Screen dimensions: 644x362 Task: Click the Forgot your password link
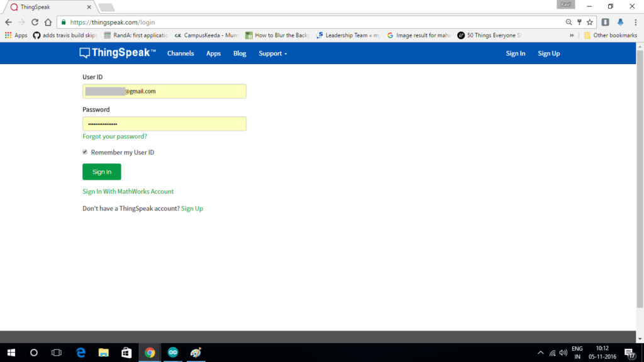pyautogui.click(x=114, y=136)
